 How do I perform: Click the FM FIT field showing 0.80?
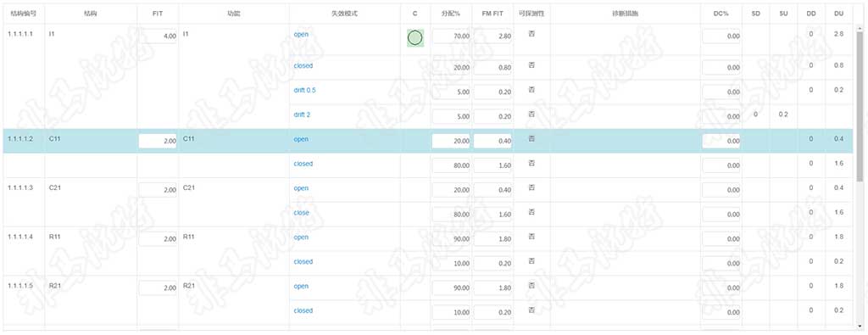pos(492,68)
